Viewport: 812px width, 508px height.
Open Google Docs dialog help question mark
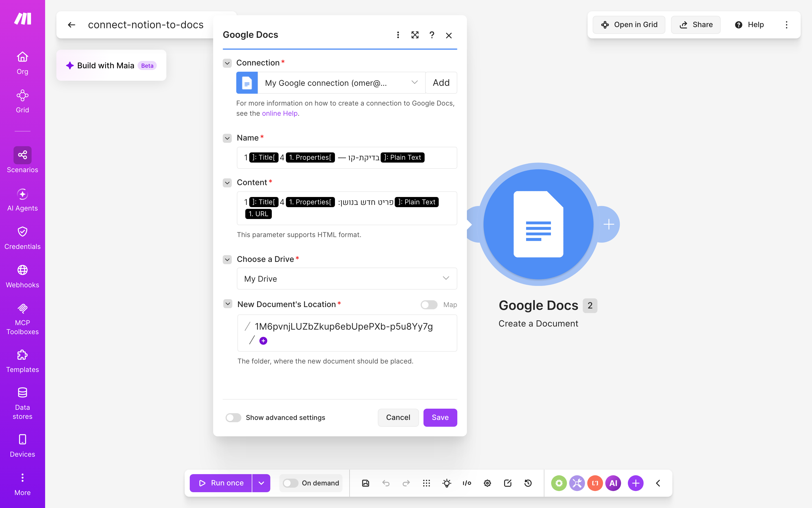432,35
